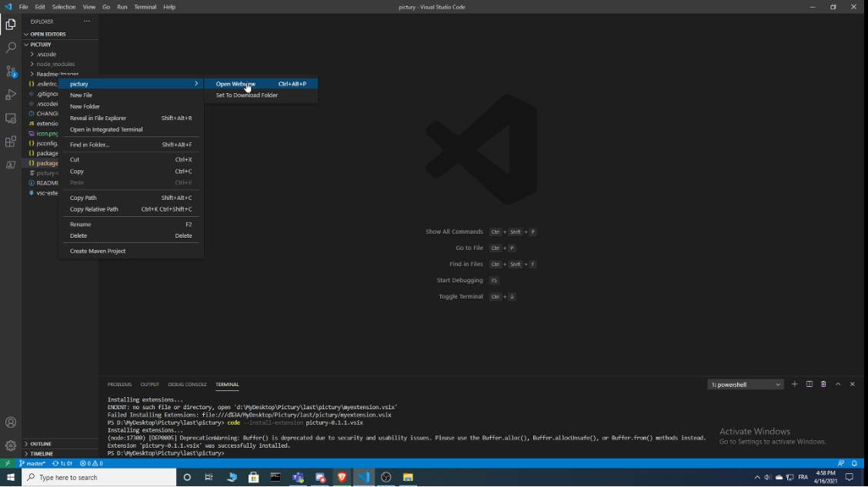Open the PowerShell icon in activity bar
The image size is (868, 487).
pos(11,165)
